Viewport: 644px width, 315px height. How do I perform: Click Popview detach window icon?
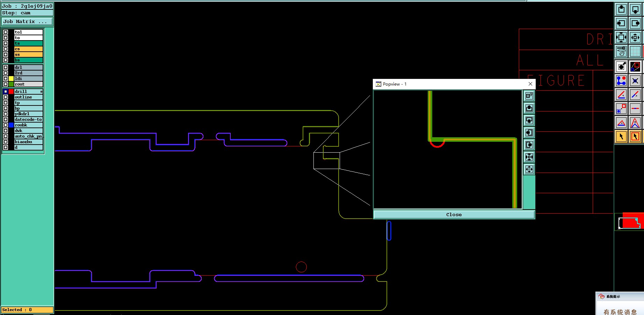(529, 96)
